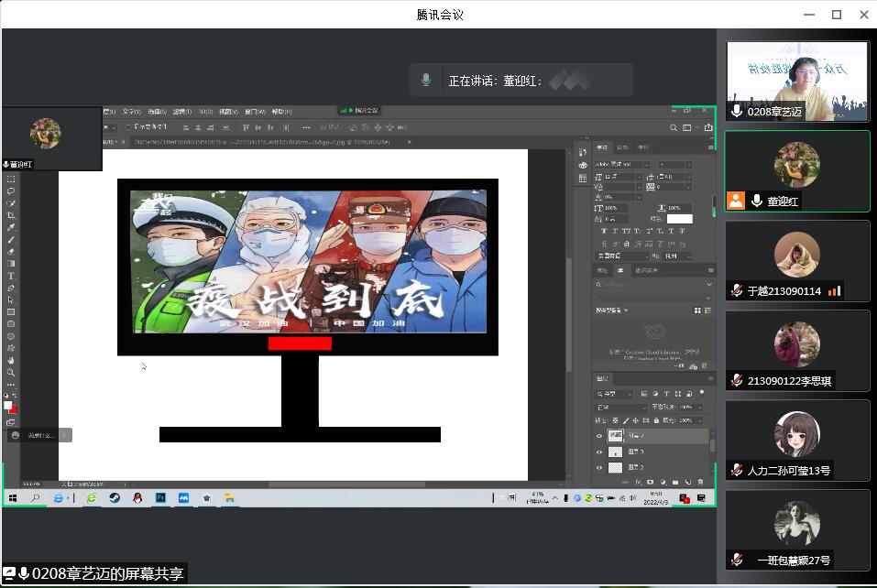Click the horizontal scrollbar below the canvas
Viewport: 877px width, 588px height.
(x=346, y=484)
